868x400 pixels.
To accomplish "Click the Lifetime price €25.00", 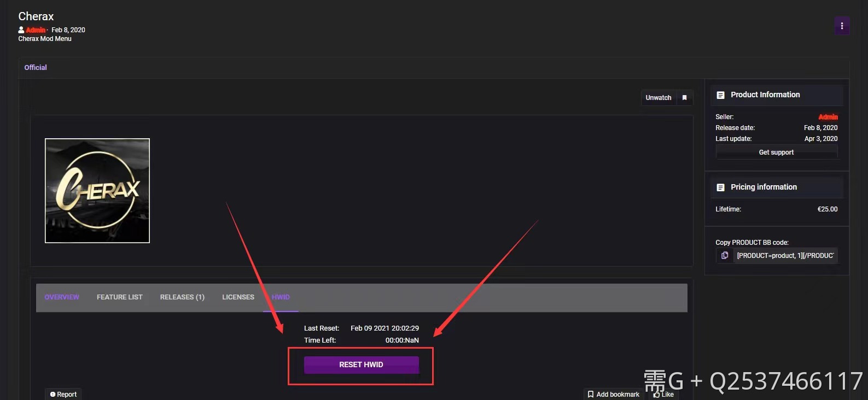I will 828,209.
